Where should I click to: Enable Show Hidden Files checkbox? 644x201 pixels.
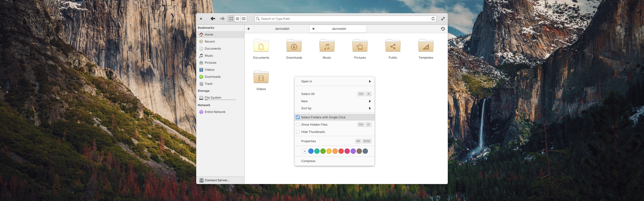(298, 125)
